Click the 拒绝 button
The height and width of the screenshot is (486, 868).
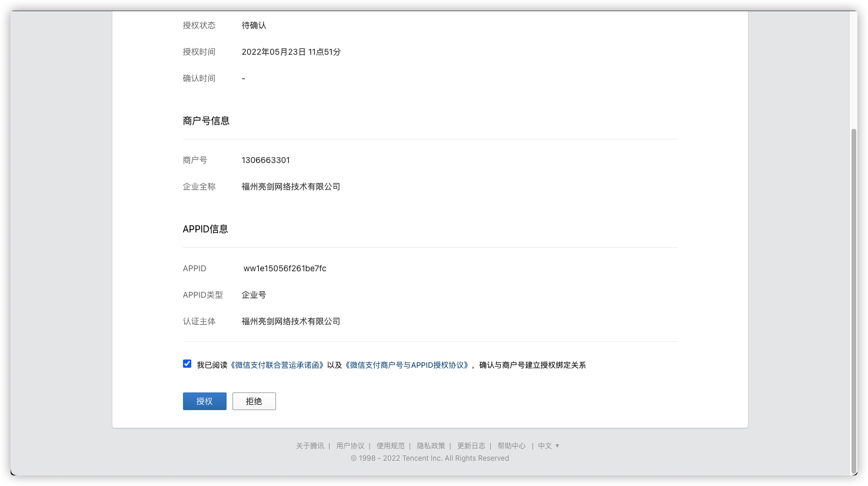(x=254, y=401)
